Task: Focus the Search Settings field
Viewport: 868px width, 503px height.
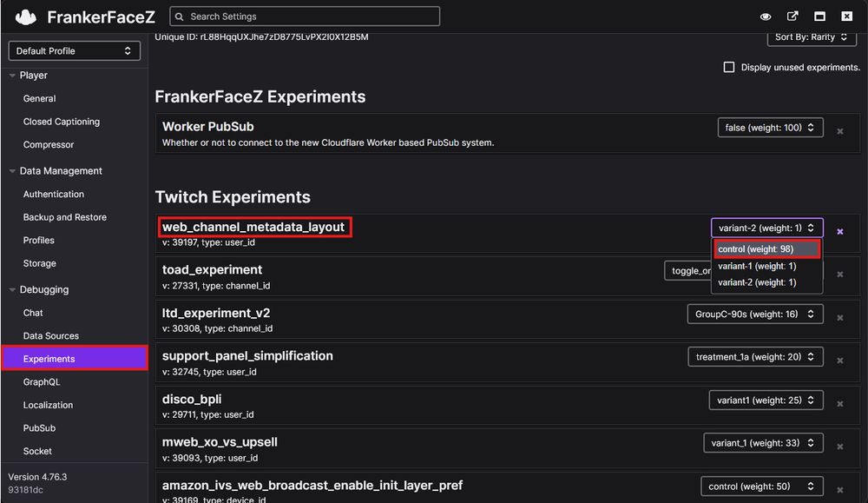Action: [305, 17]
